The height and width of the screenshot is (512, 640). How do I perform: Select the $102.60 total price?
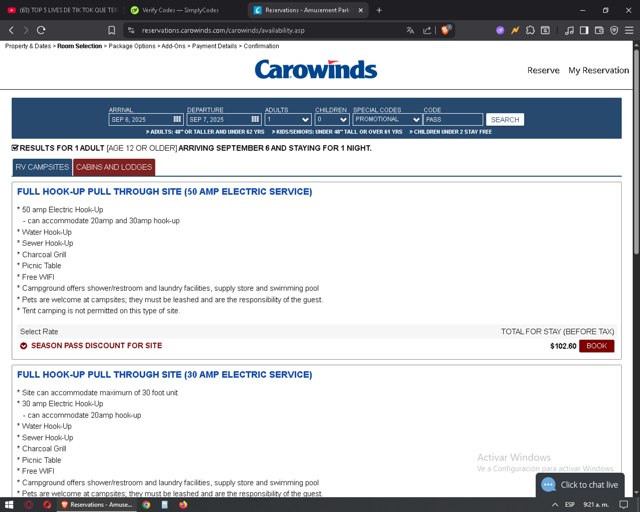point(563,346)
